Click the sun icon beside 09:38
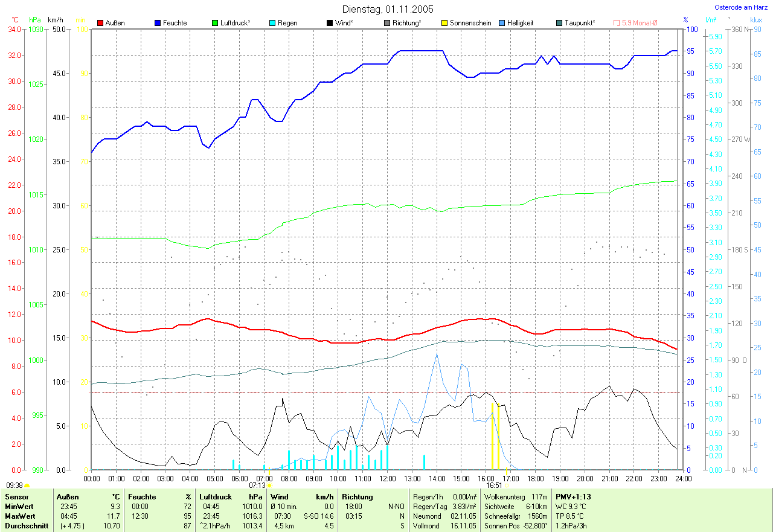This screenshot has width=773, height=532. [27, 485]
